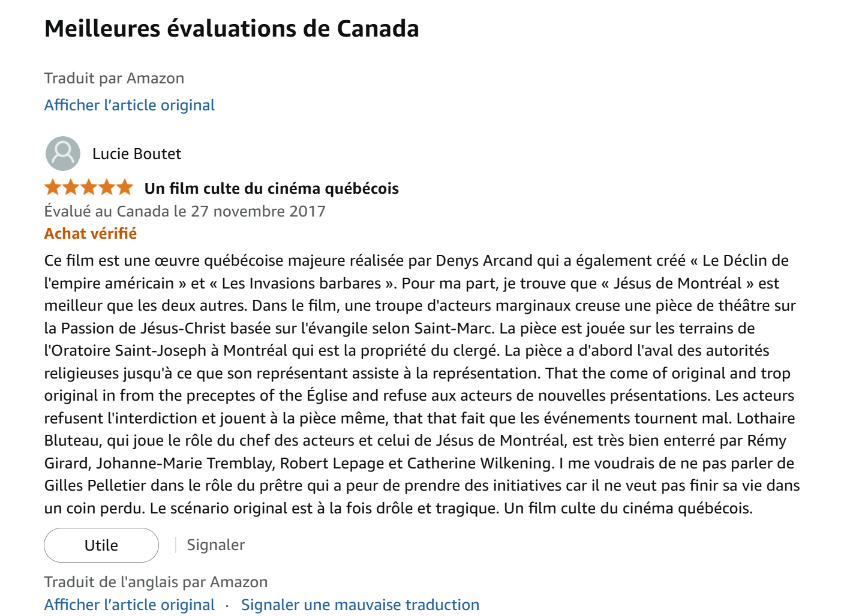This screenshot has width=850, height=616.
Task: Click the fifth orange rating star
Action: (x=125, y=188)
